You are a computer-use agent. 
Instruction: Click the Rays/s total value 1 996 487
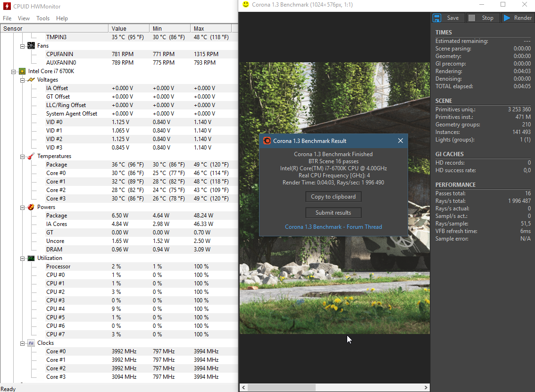click(x=519, y=201)
